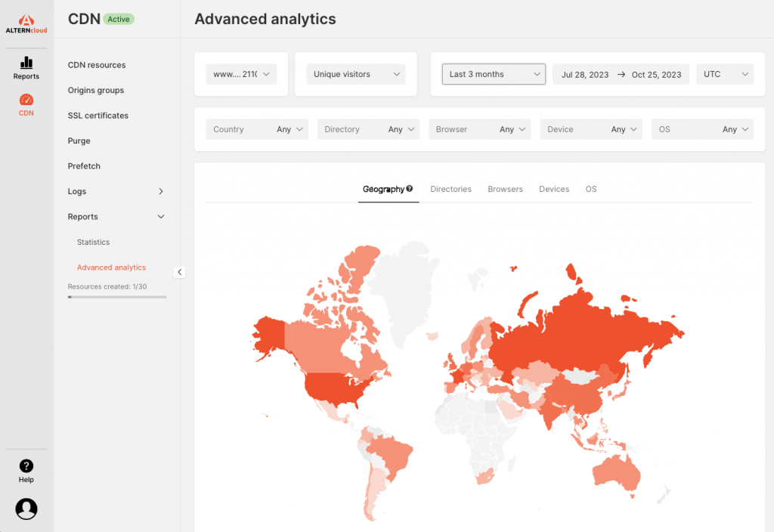Click the user profile avatar icon
This screenshot has height=532, width=774.
click(26, 509)
